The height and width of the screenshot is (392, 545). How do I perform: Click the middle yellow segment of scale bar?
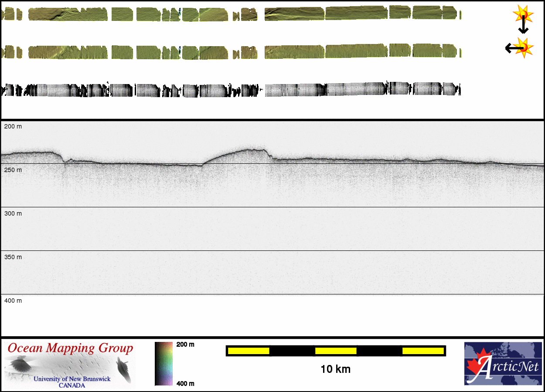coord(336,351)
